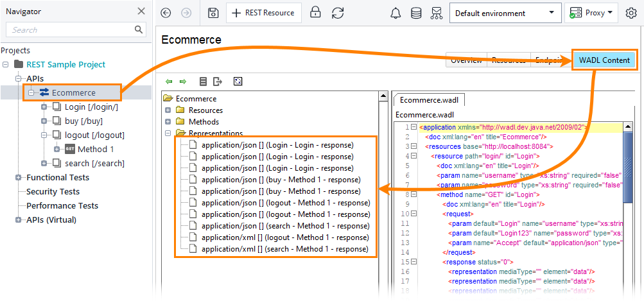
Task: Collapse the APIs node
Action: click(18, 78)
